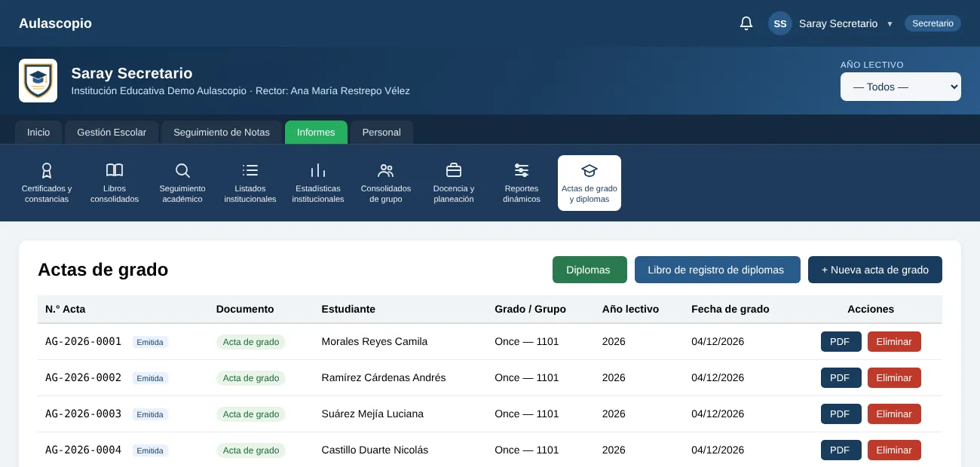Click the Año lectivo column header
This screenshot has width=980, height=467.
pos(630,309)
